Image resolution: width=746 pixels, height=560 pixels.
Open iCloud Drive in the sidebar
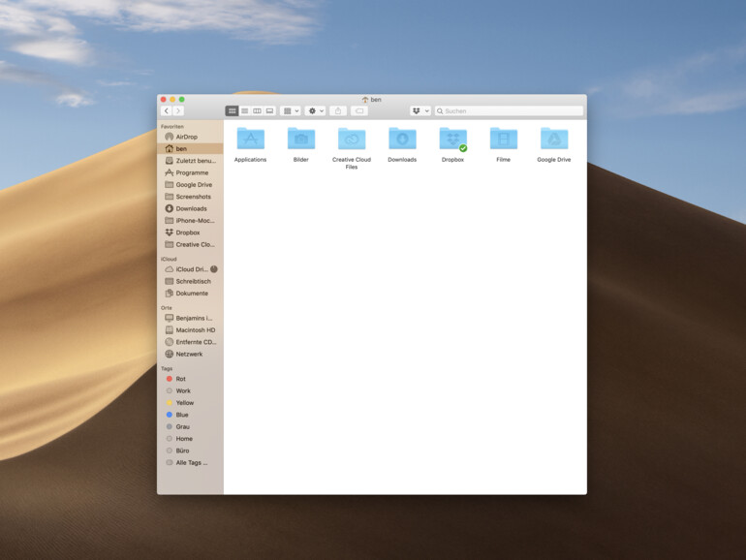click(190, 269)
